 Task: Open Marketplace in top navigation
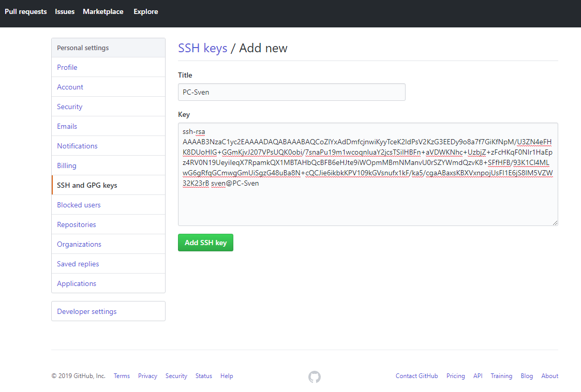(x=103, y=11)
